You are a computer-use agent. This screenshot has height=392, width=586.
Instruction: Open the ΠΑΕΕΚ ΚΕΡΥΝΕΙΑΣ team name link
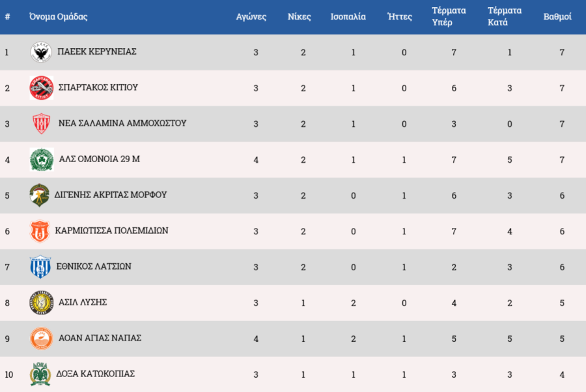[x=96, y=51]
